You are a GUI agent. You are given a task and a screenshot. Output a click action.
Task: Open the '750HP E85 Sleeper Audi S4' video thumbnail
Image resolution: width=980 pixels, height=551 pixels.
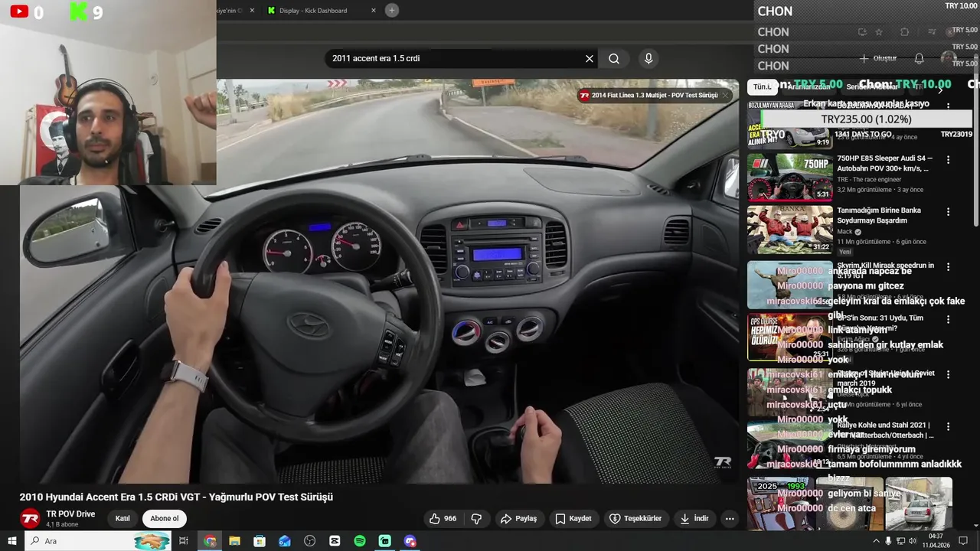789,177
